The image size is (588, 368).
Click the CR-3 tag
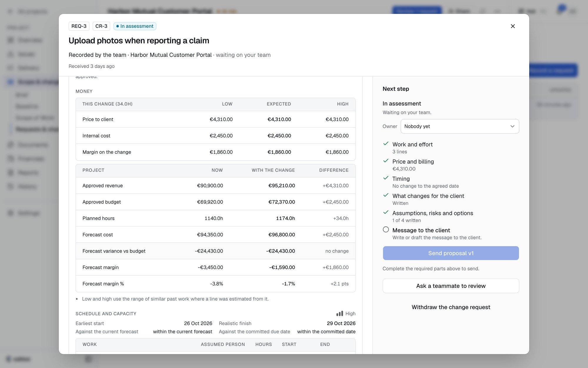coord(101,26)
